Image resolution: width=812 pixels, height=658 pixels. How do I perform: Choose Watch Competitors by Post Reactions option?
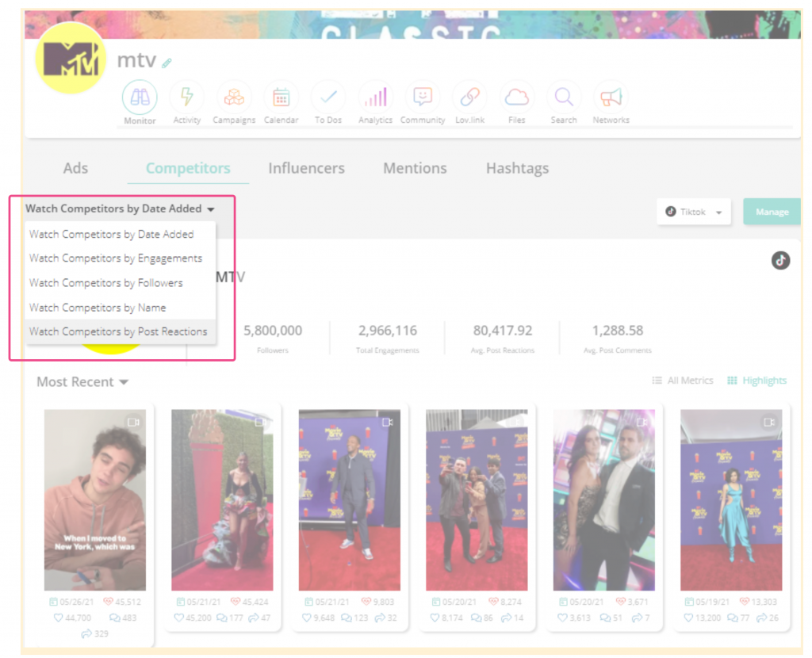click(121, 331)
